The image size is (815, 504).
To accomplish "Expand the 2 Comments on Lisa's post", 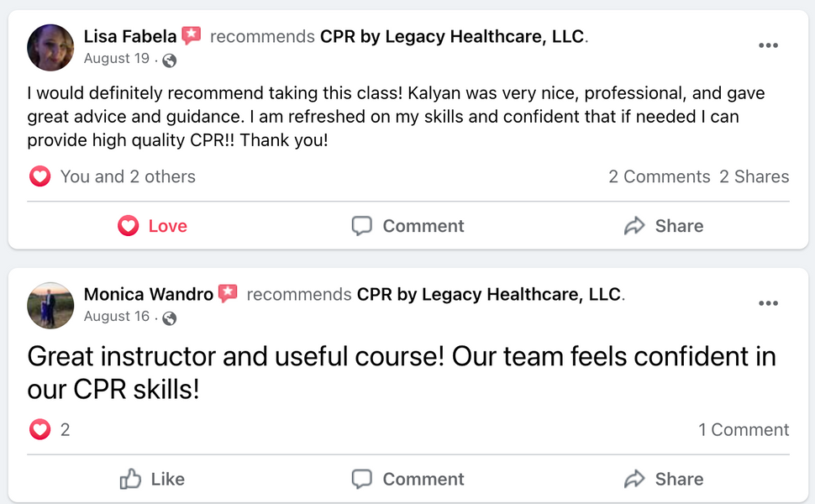I will (660, 176).
